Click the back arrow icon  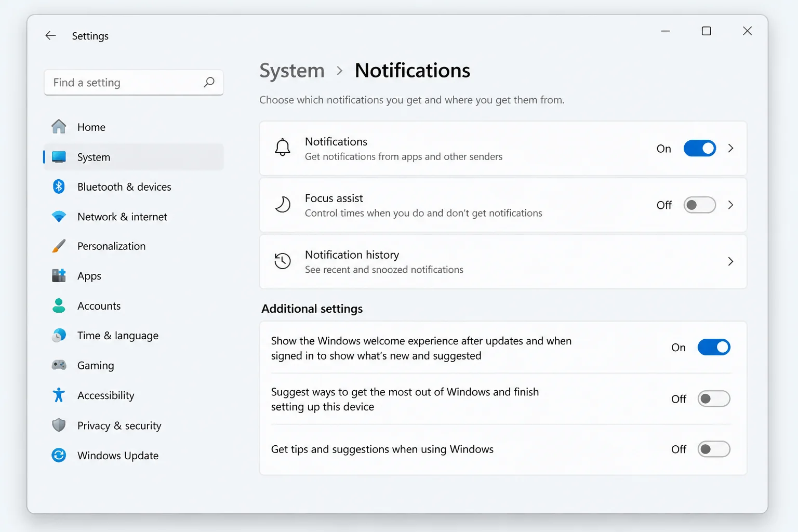50,35
